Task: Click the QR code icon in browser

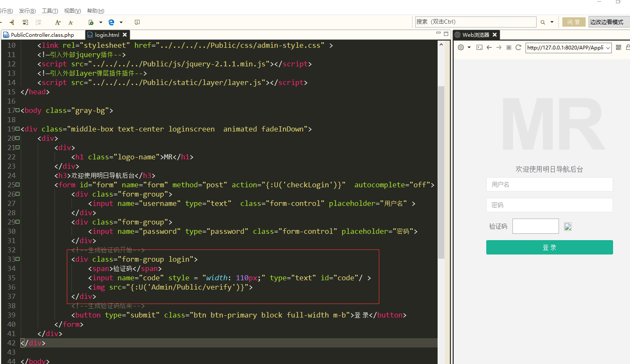Action: (619, 47)
